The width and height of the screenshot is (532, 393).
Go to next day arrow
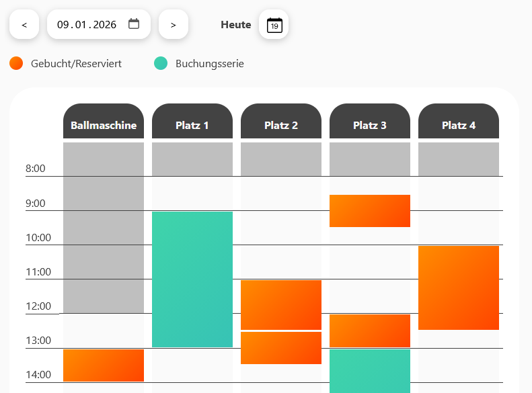[x=174, y=25]
